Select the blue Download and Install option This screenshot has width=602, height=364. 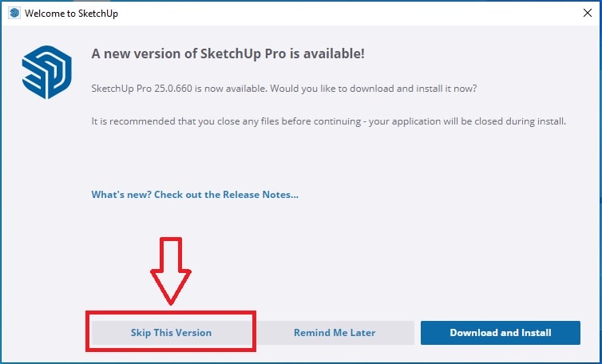[x=501, y=333]
